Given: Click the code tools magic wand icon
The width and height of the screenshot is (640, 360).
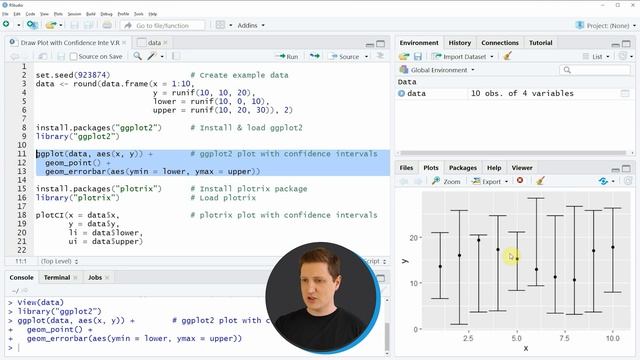Looking at the screenshot, I should click(x=152, y=56).
